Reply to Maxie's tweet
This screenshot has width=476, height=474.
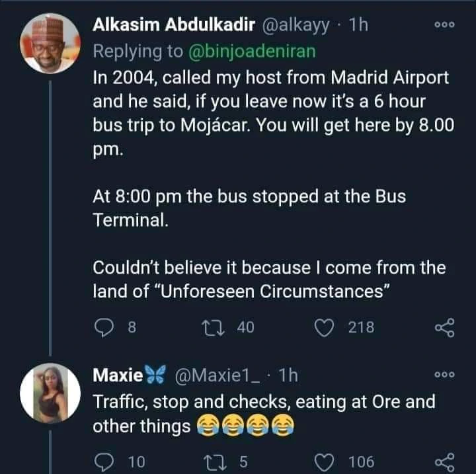coord(102,461)
